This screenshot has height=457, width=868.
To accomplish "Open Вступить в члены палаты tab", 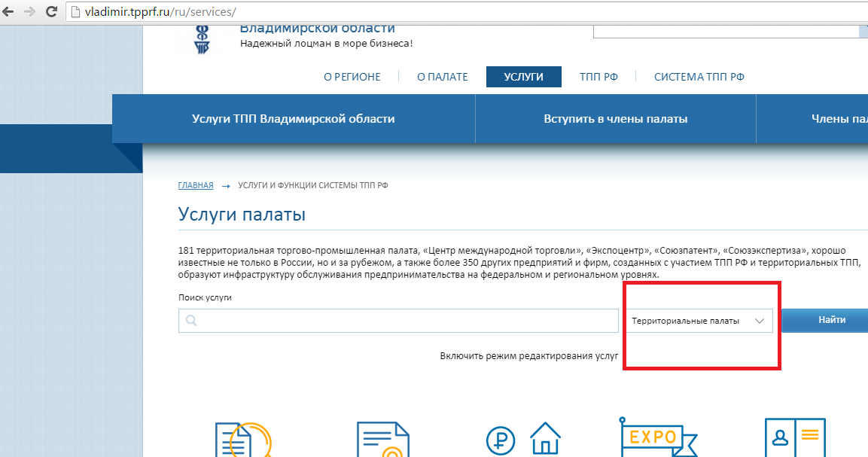I will tap(616, 118).
